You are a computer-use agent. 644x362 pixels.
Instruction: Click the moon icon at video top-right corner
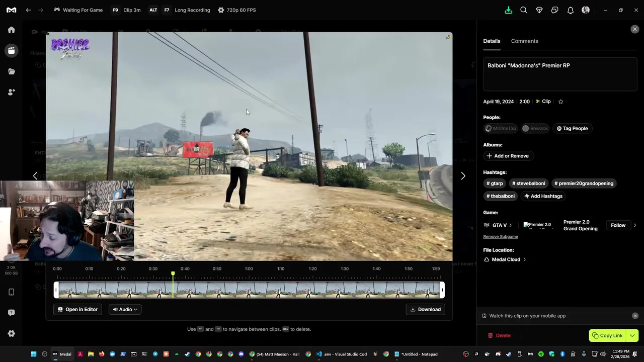point(448,37)
